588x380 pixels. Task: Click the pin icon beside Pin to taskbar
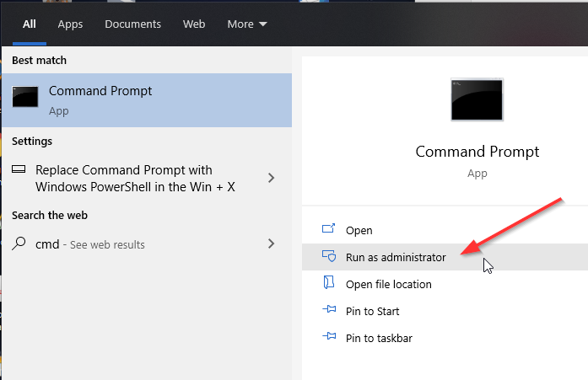pyautogui.click(x=329, y=336)
